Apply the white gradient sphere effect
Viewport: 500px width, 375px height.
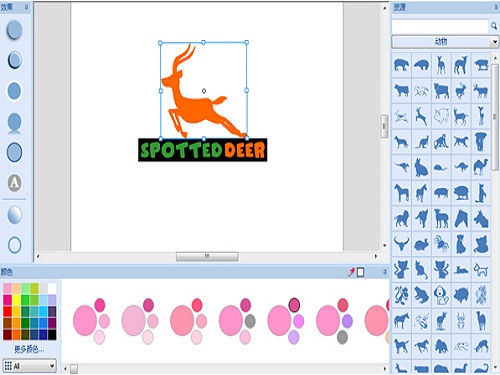14,215
